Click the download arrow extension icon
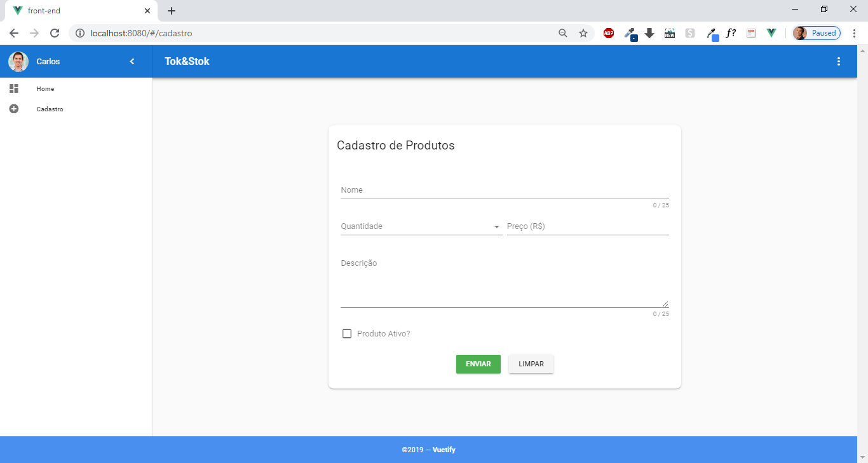The height and width of the screenshot is (463, 868). (x=649, y=33)
